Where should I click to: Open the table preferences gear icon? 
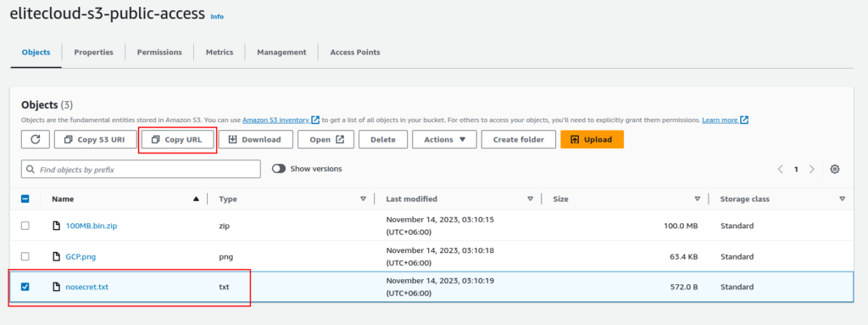coord(835,169)
